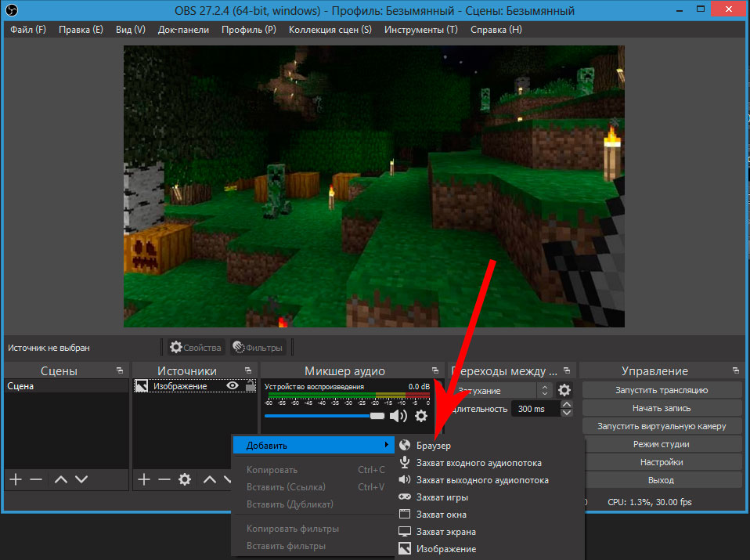Add Захват входного аудиопотока source
Viewport: 750px width, 560px height.
(490, 463)
